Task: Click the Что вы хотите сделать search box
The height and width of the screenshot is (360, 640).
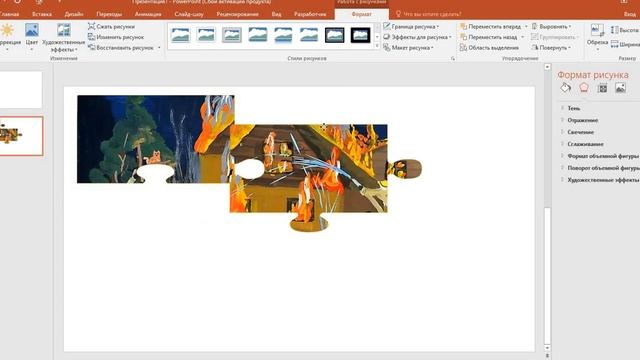Action: (429, 14)
